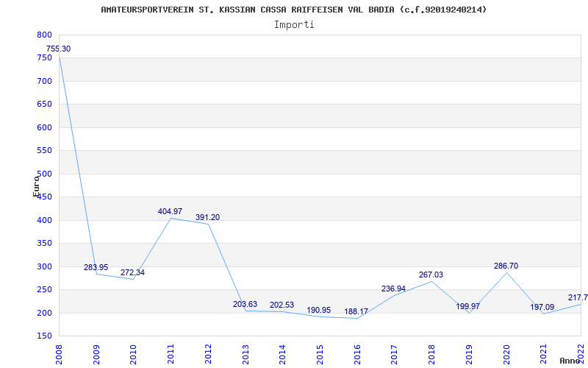Screen dimensions: 588x368
Task: Click the 236.94 data label
Action: [393, 289]
